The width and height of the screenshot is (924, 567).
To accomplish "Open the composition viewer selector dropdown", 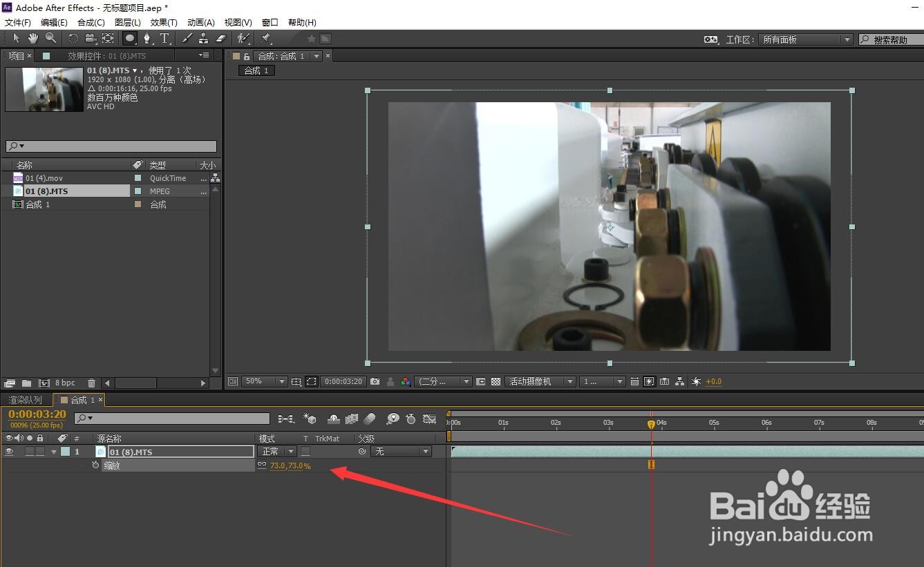I will (x=317, y=56).
